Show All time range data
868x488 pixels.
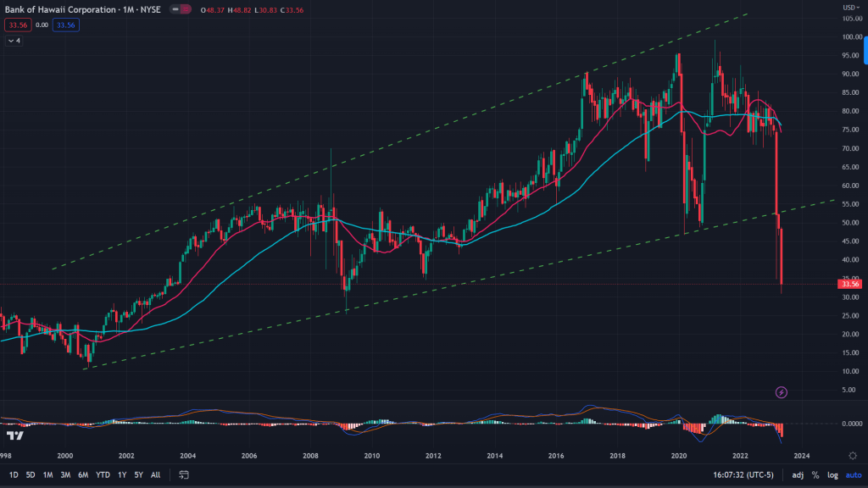pyautogui.click(x=156, y=475)
